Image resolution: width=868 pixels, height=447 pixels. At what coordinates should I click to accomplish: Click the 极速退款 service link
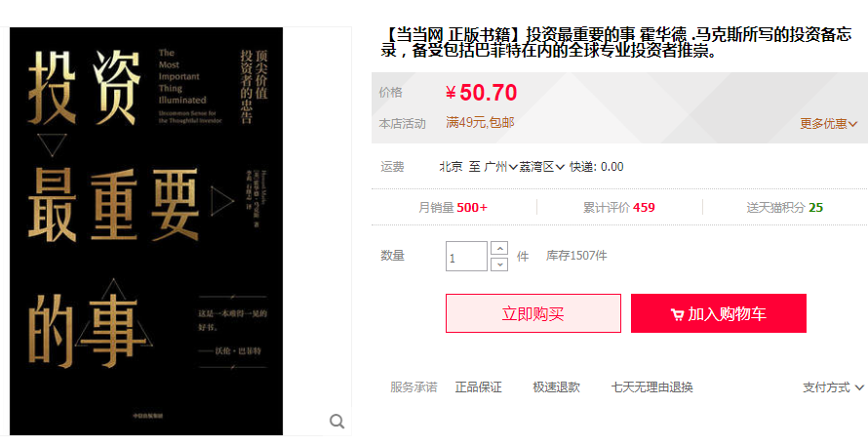coord(556,387)
